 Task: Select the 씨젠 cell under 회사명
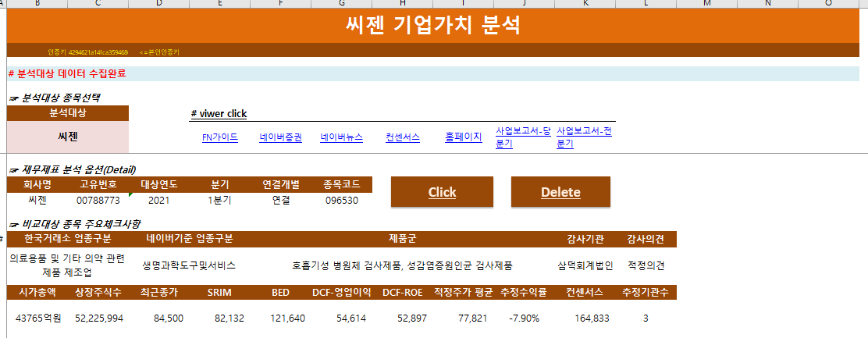[37, 201]
